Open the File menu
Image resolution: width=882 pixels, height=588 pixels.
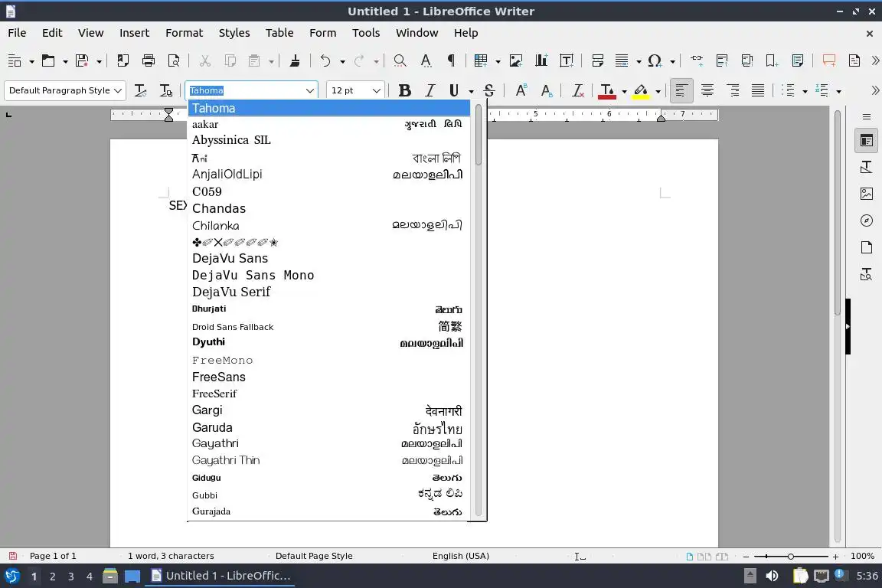coord(17,33)
